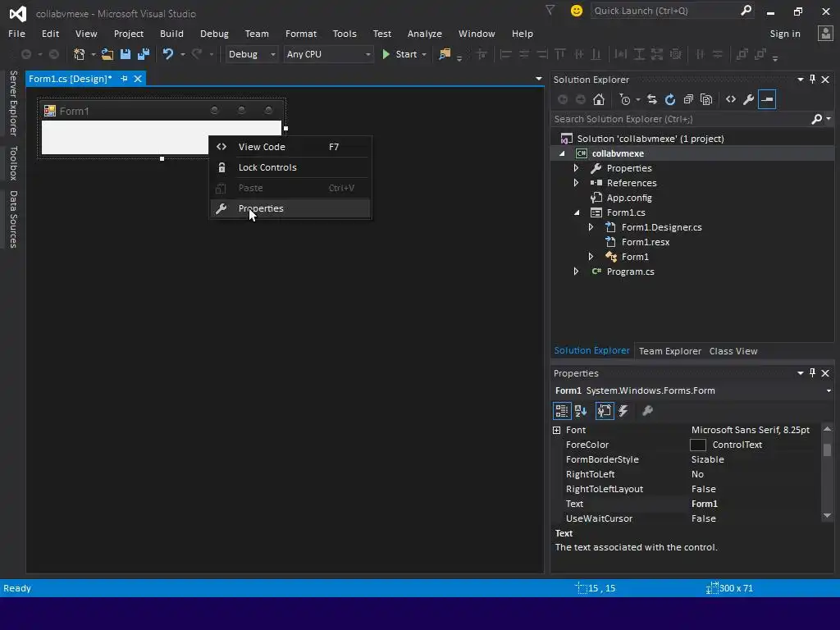Image resolution: width=840 pixels, height=630 pixels.
Task: Click the smiley feedback icon
Action: 577,11
